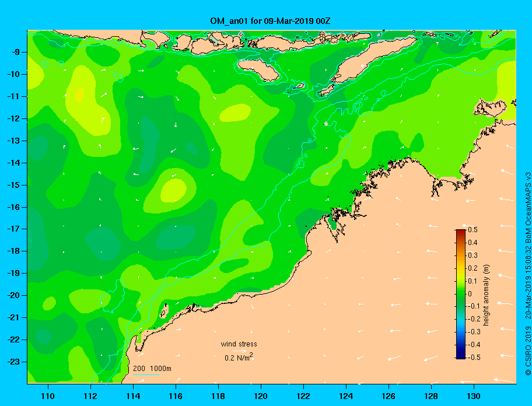Click the "-16" latitude axis label
The height and width of the screenshot is (406, 532).
(13, 207)
